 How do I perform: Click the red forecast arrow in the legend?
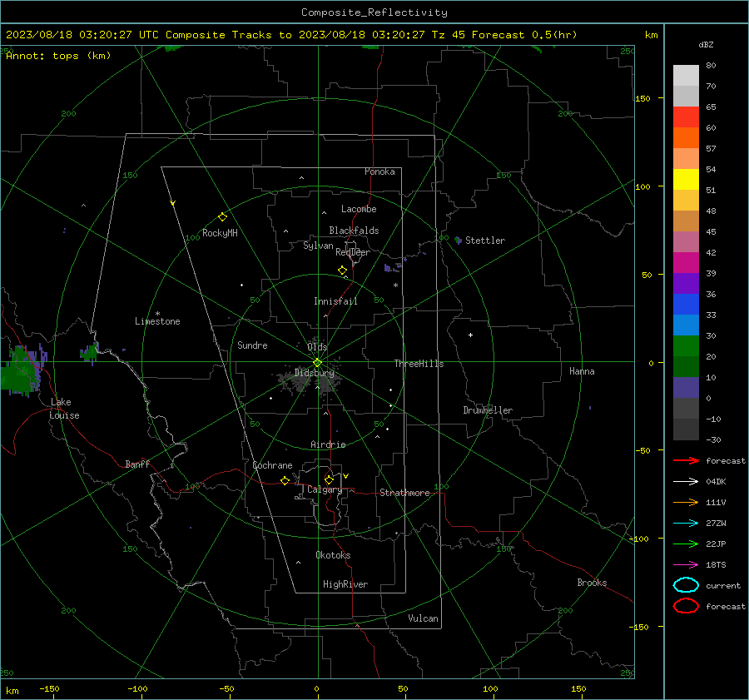(x=686, y=460)
